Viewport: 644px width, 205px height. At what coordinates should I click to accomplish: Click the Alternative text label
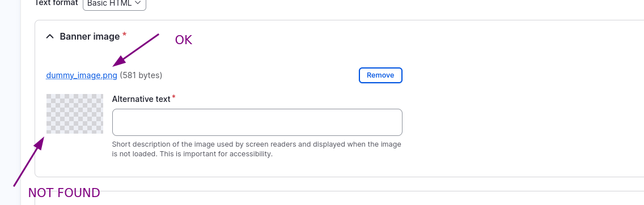pyautogui.click(x=141, y=99)
